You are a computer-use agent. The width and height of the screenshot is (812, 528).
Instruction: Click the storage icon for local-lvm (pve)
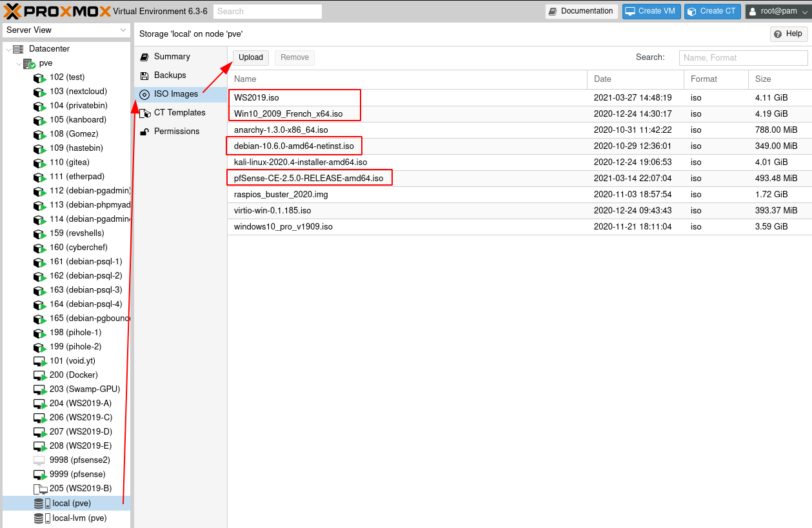point(42,518)
